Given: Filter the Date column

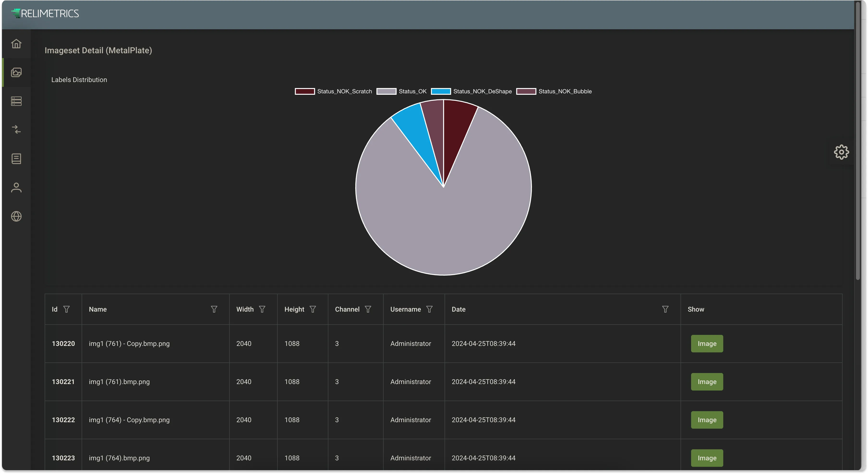Looking at the screenshot, I should (665, 309).
